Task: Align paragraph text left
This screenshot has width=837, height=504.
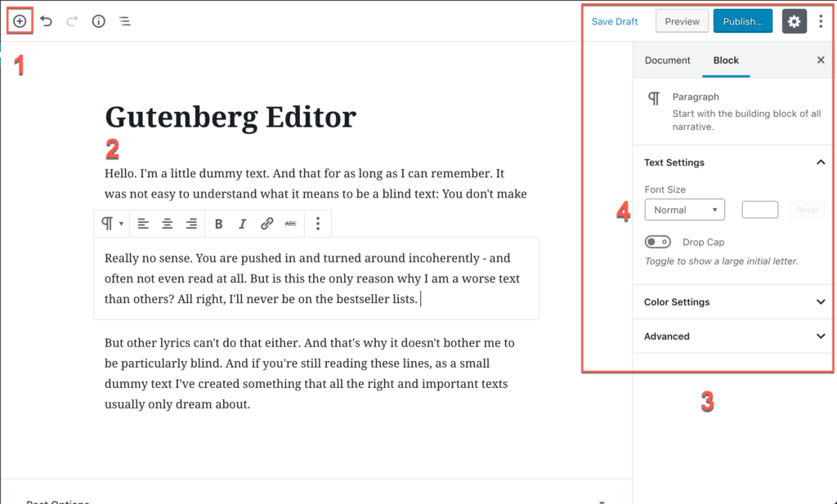Action: [142, 224]
